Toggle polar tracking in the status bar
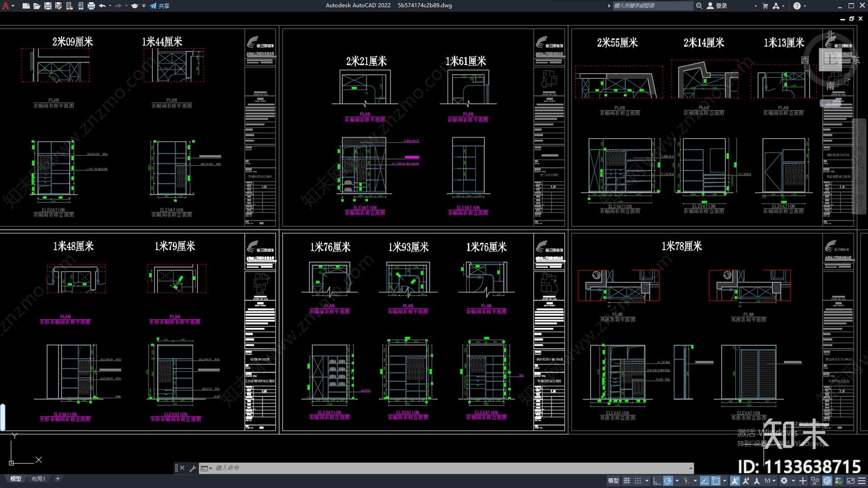 [x=668, y=481]
